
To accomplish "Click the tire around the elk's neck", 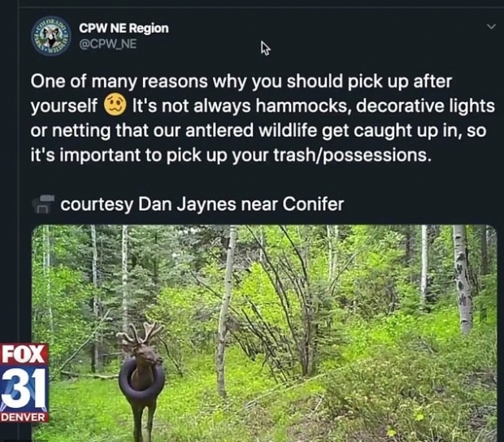I will 141,381.
